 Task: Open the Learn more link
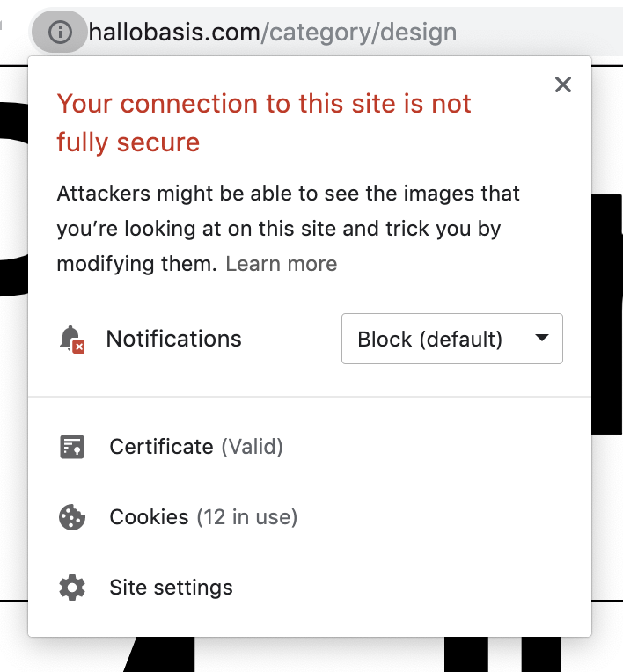pyautogui.click(x=282, y=264)
